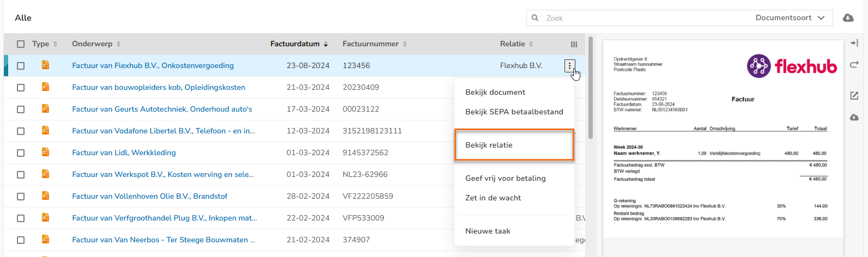Click the table's vertical scrollbar
Screen dimensions: 868x257
pos(591,87)
